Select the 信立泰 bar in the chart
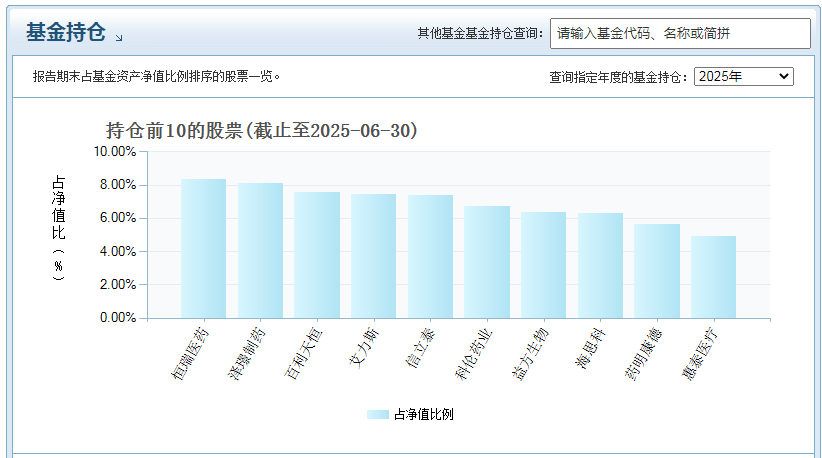The image size is (822, 458). pos(430,257)
